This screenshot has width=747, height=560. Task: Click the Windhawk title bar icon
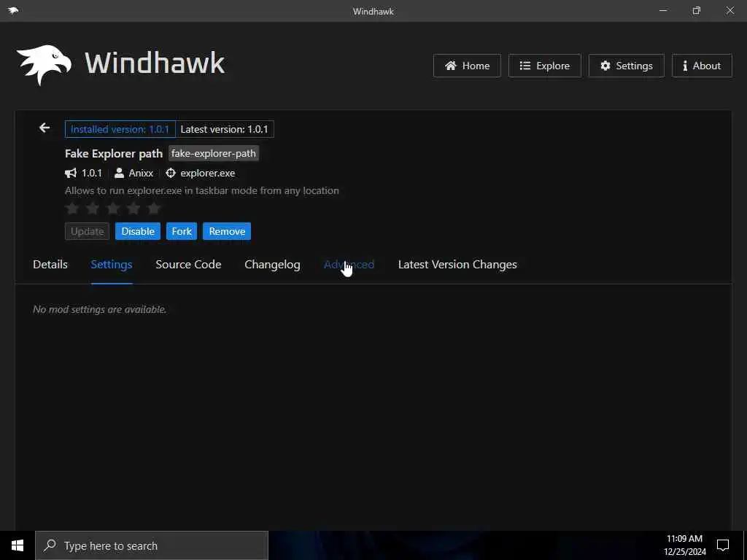tap(13, 10)
